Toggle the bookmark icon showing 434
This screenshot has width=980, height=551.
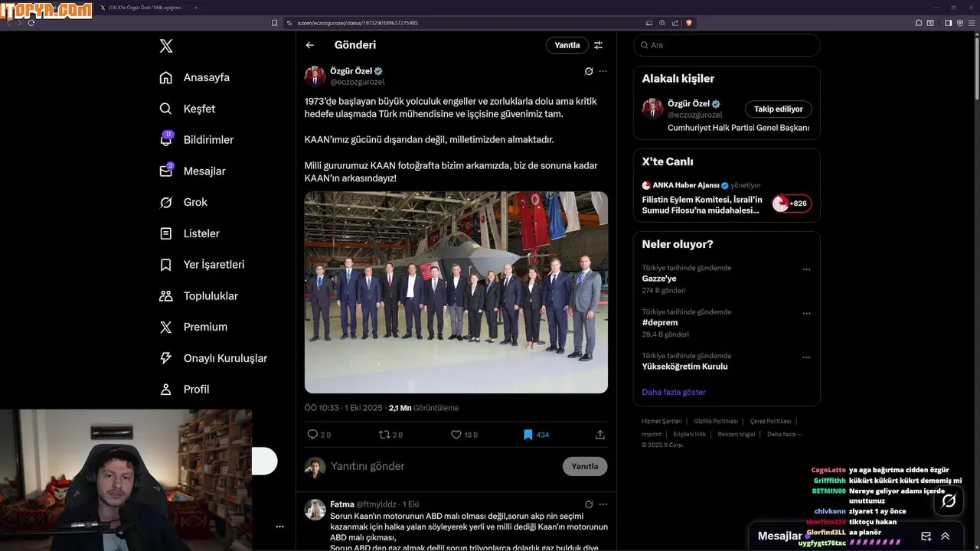point(528,435)
